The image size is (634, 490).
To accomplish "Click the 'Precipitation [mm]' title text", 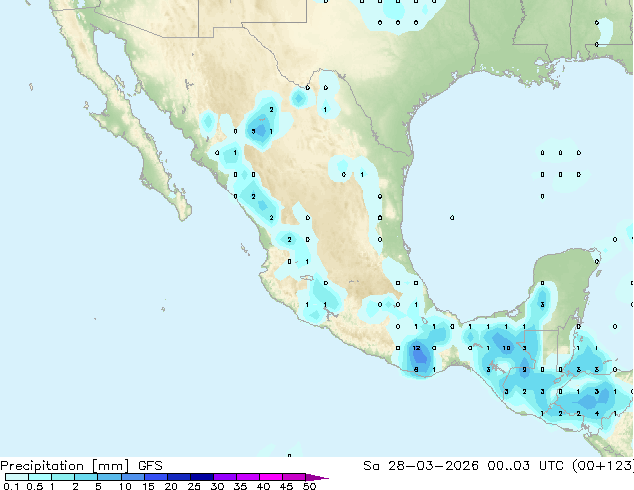I will click(65, 466).
